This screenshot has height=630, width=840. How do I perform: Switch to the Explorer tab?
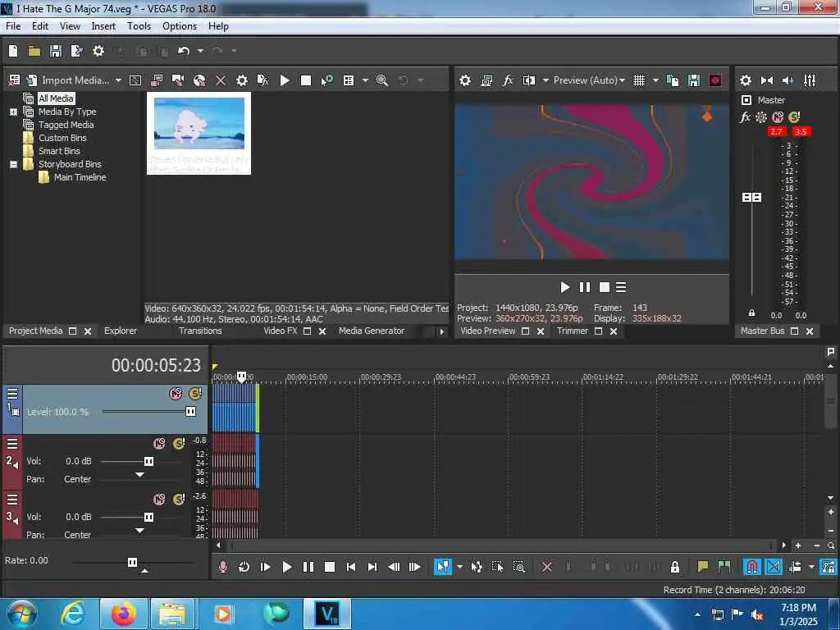coord(121,331)
